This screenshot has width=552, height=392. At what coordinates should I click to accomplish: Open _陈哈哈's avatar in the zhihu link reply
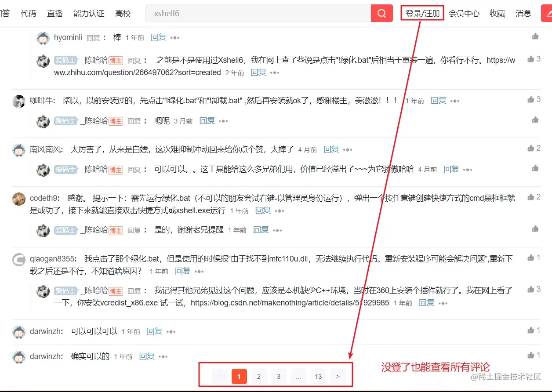43,61
